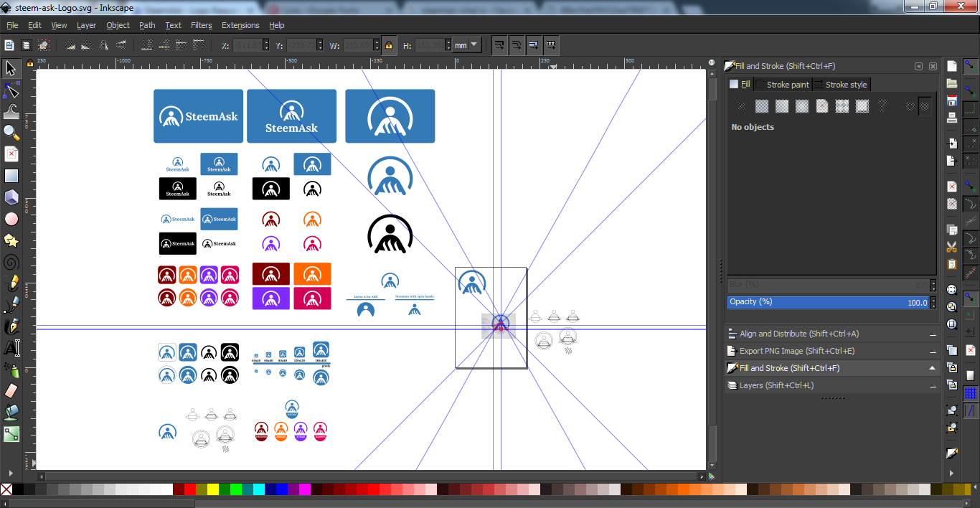Zoom to fit drawing icon

[952, 307]
